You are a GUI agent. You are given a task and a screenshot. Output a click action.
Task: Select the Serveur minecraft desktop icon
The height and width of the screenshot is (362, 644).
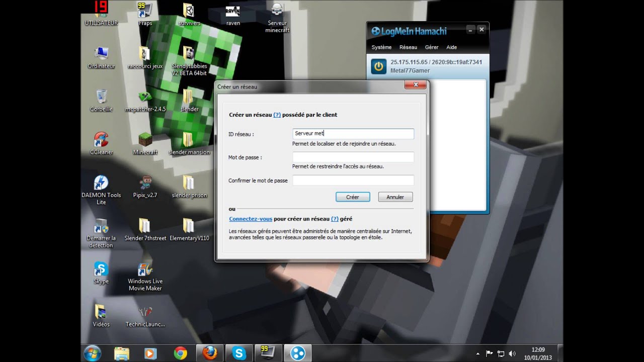click(277, 18)
